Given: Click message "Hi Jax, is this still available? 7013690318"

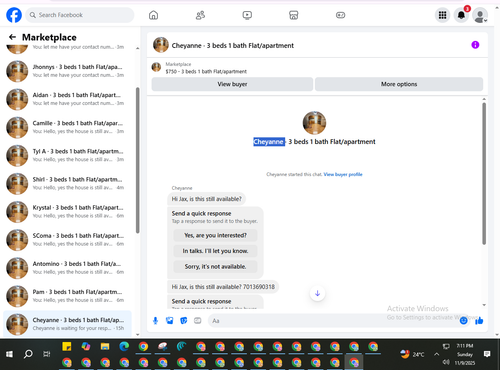Looking at the screenshot, I should [223, 287].
